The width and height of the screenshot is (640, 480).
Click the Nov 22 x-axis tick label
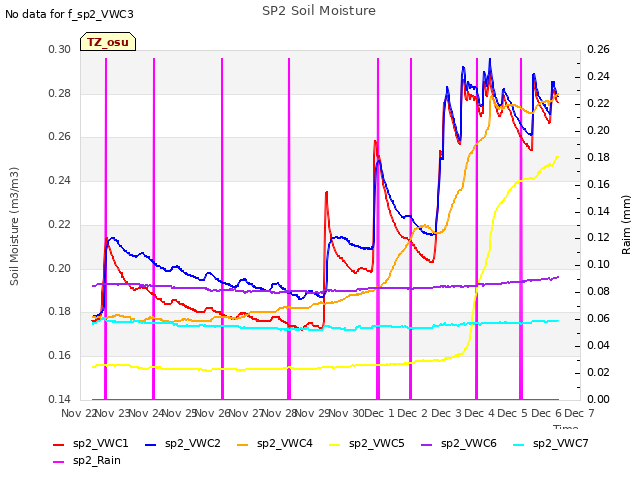point(79,413)
